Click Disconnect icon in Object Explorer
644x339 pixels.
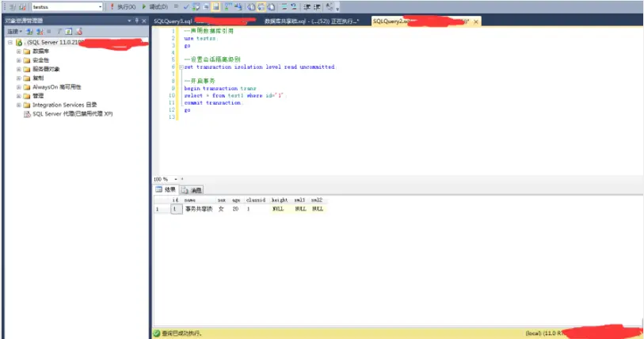tap(40, 31)
